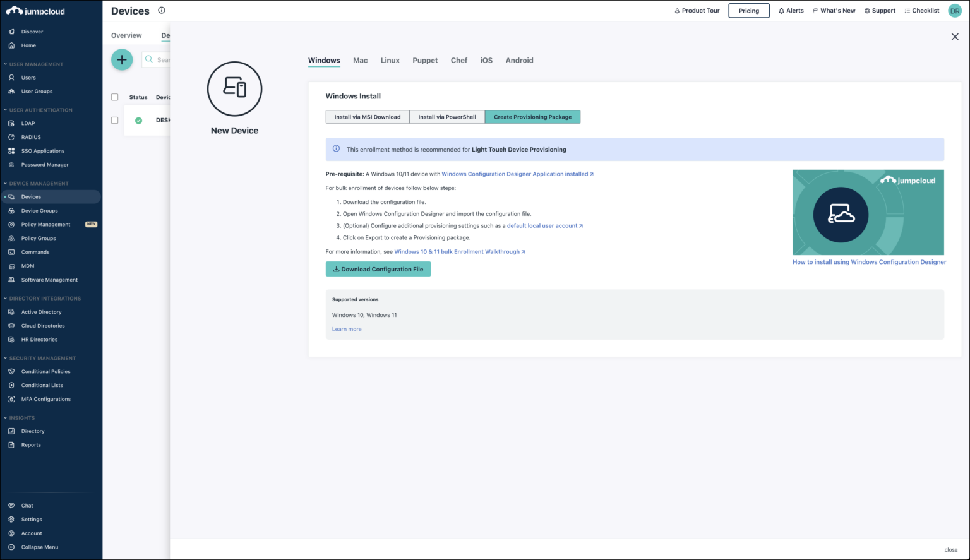Select the Install via PowerShell option

tap(447, 117)
